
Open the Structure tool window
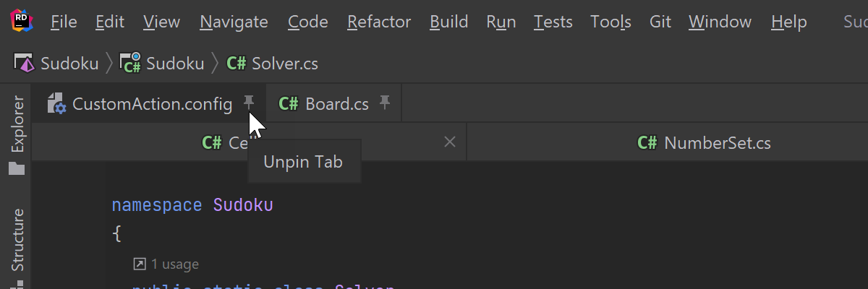tap(16, 238)
